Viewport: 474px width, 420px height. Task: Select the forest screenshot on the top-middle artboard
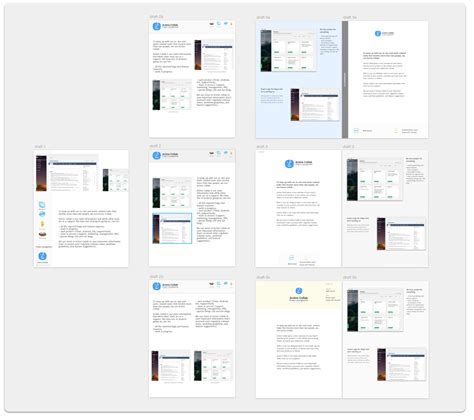point(172,95)
